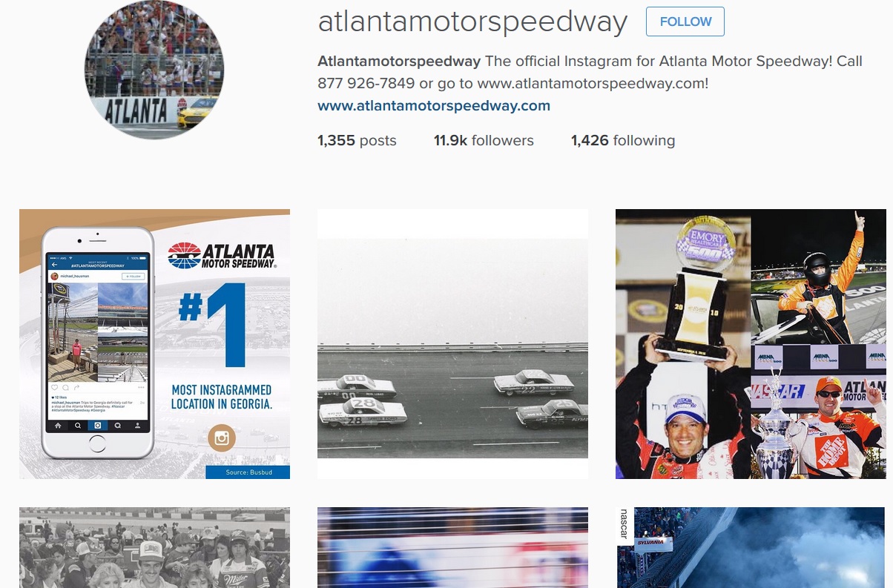Click the bold Atlantamotorspeedway name in the bio
The height and width of the screenshot is (588, 893).
pyautogui.click(x=399, y=61)
